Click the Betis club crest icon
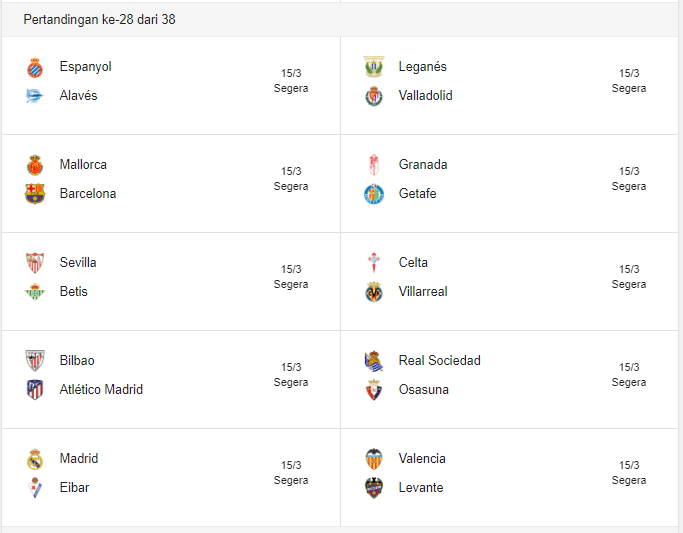683x533 pixels. 35,292
